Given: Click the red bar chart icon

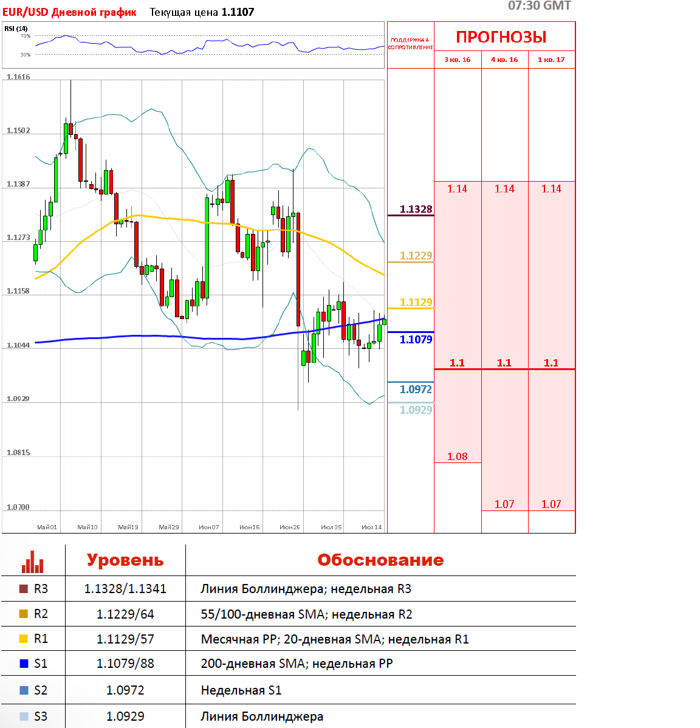Looking at the screenshot, I should 32,561.
